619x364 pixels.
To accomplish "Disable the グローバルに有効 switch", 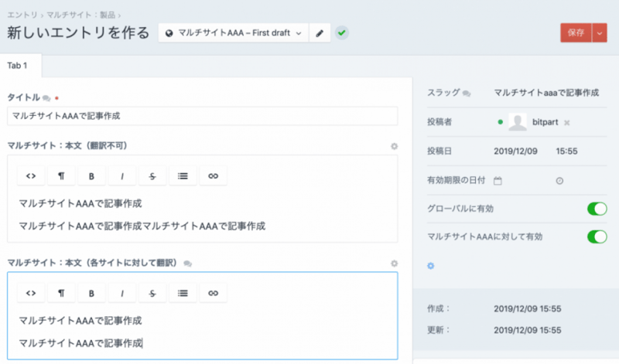I will point(597,208).
